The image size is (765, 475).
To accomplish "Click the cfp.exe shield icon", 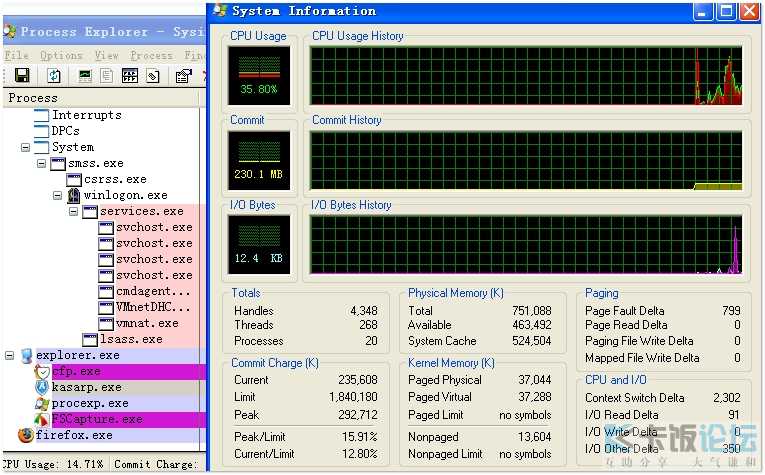I will coord(42,372).
